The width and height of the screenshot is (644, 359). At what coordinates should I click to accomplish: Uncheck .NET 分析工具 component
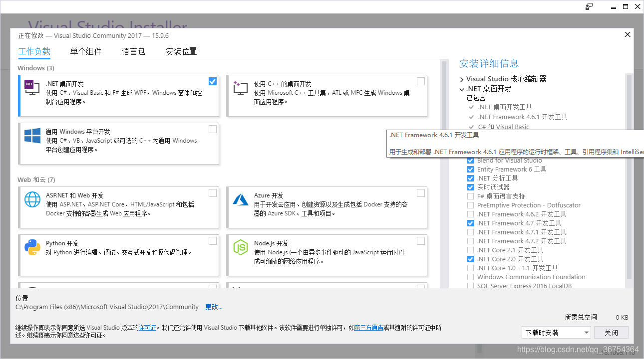pyautogui.click(x=470, y=178)
